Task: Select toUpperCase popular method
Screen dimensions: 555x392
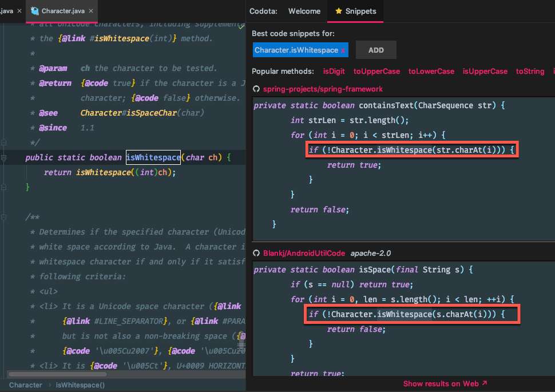Action: [x=376, y=72]
